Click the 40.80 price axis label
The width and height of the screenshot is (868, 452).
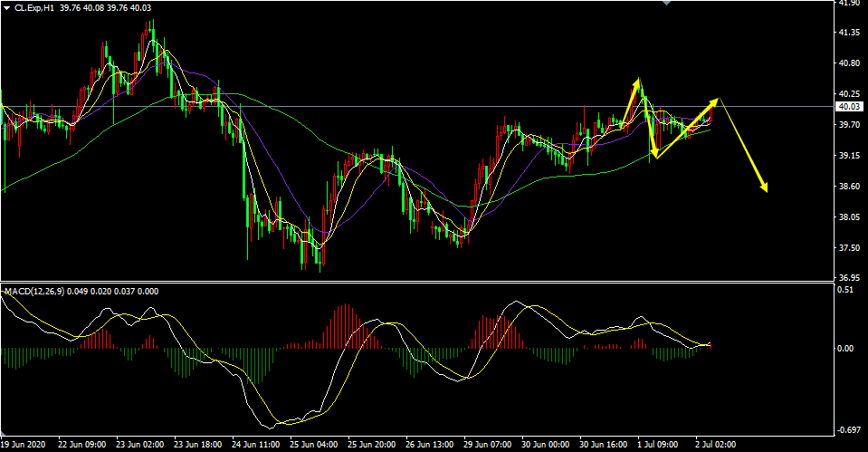[x=849, y=63]
